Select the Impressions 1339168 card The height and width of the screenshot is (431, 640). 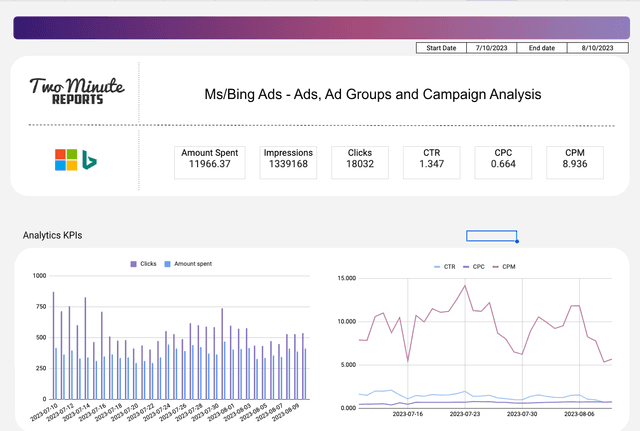[288, 162]
